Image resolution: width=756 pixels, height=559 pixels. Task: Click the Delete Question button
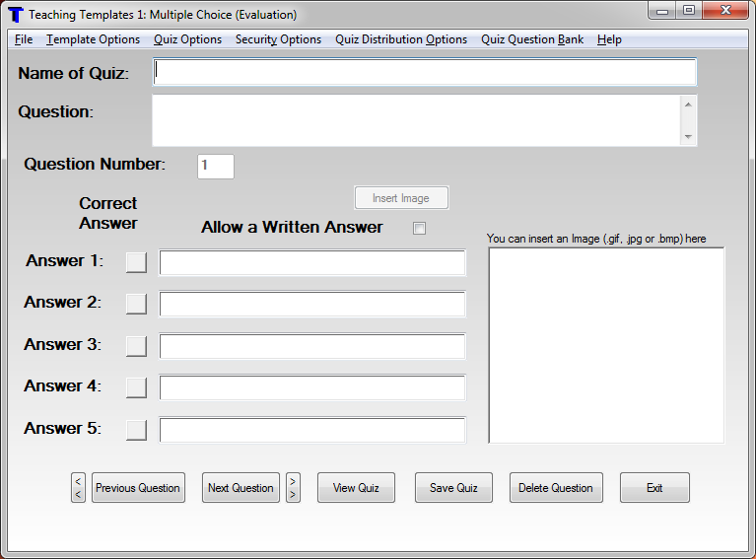(556, 488)
